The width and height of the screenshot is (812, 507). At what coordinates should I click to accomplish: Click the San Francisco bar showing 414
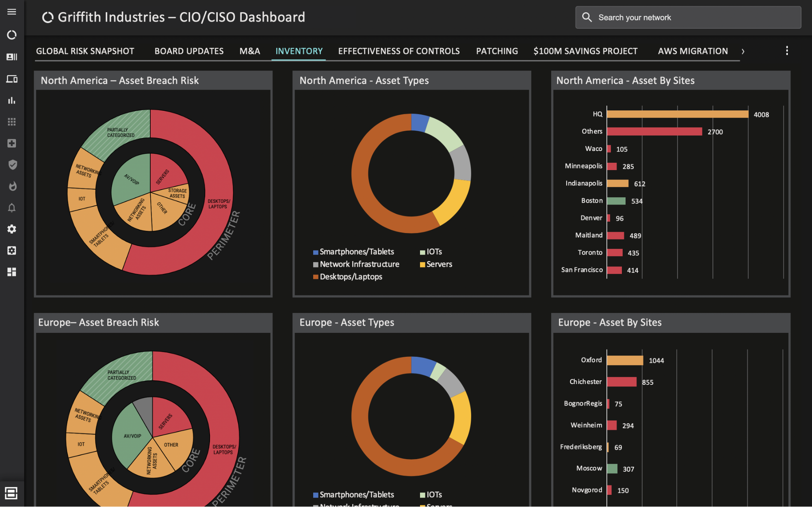pyautogui.click(x=615, y=270)
